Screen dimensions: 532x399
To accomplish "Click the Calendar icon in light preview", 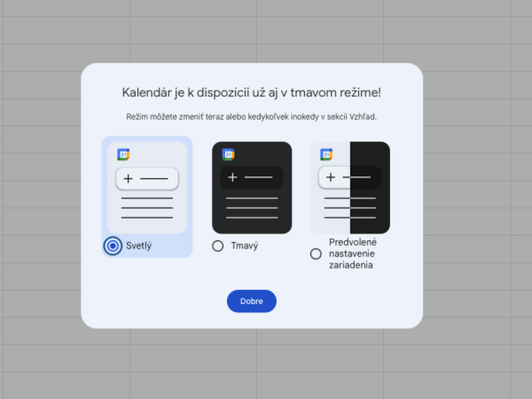I will coord(124,155).
